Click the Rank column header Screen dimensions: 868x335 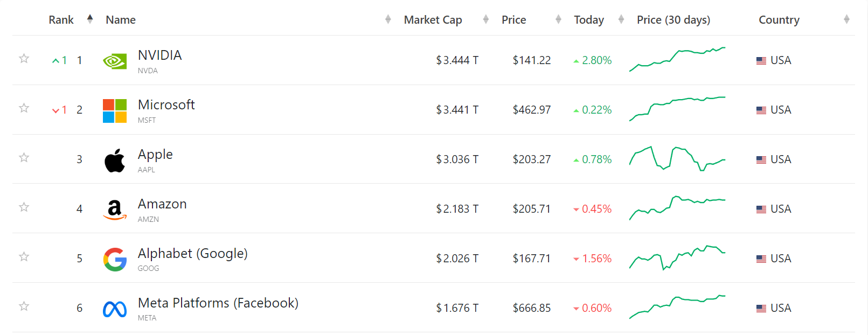click(61, 20)
